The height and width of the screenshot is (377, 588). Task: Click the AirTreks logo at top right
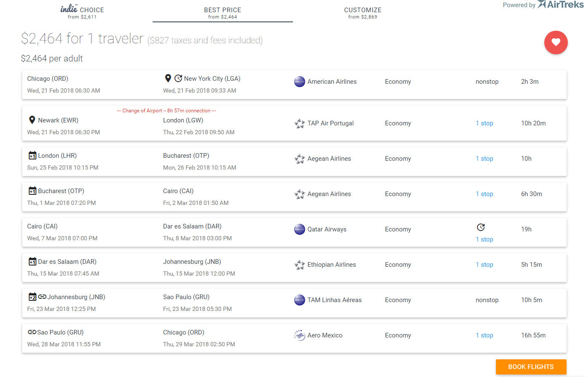pyautogui.click(x=561, y=5)
